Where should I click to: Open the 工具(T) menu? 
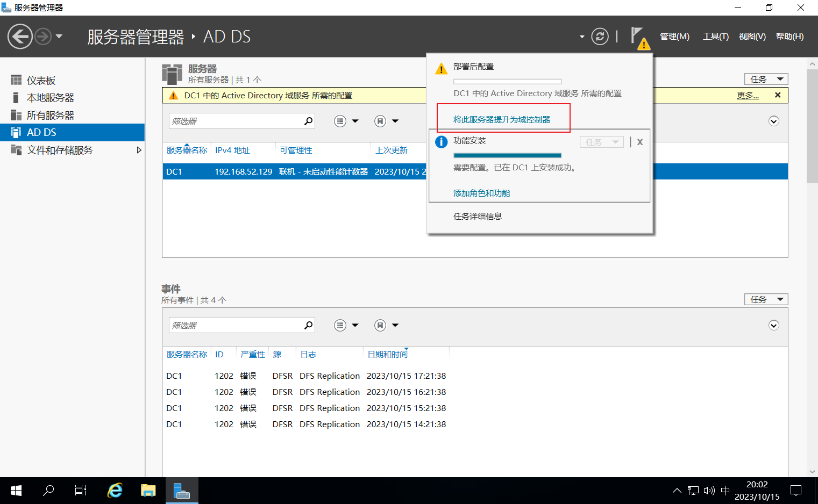[716, 37]
